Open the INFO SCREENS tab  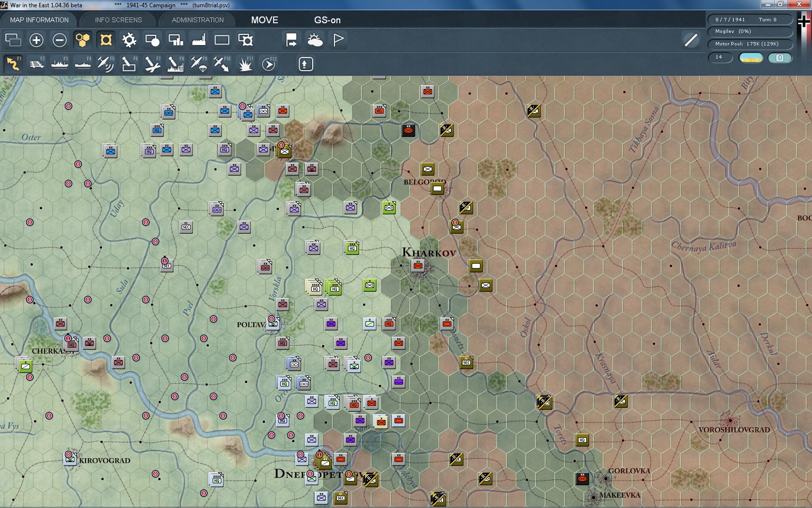pyautogui.click(x=118, y=20)
